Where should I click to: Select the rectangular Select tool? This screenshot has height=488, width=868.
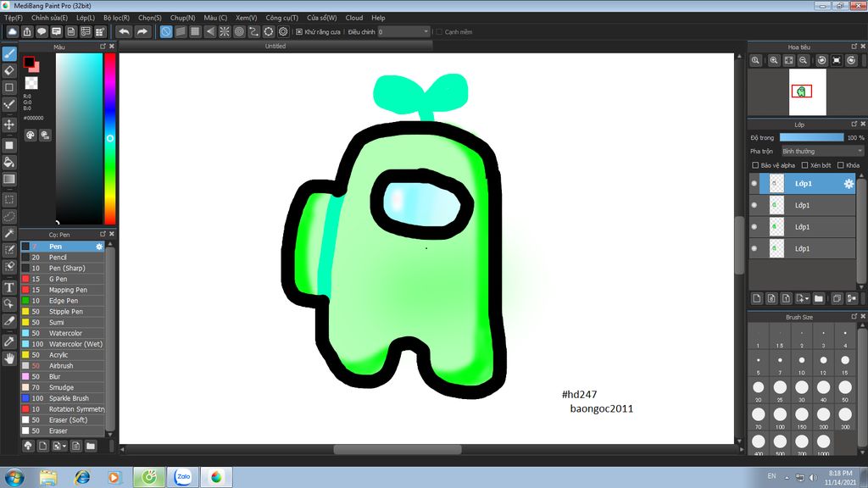9,200
